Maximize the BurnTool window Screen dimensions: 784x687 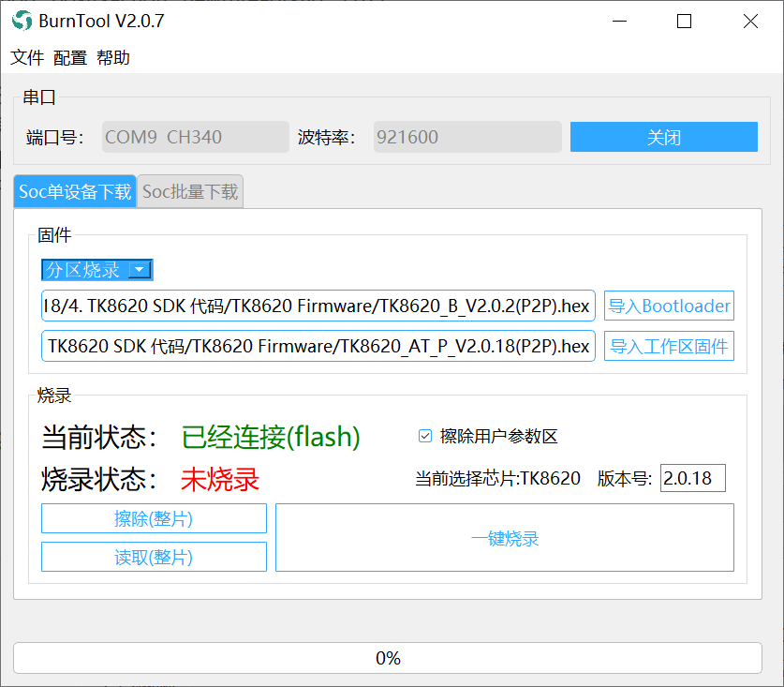pos(684,21)
